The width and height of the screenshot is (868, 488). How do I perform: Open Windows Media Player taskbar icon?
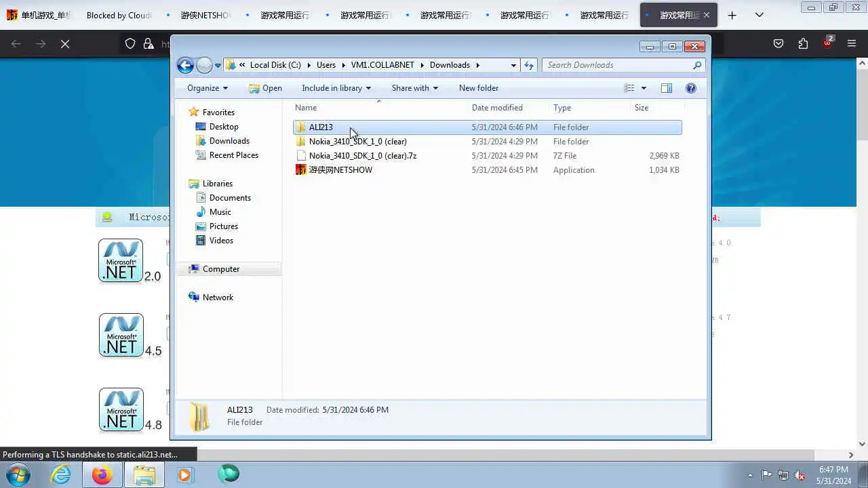(x=184, y=474)
